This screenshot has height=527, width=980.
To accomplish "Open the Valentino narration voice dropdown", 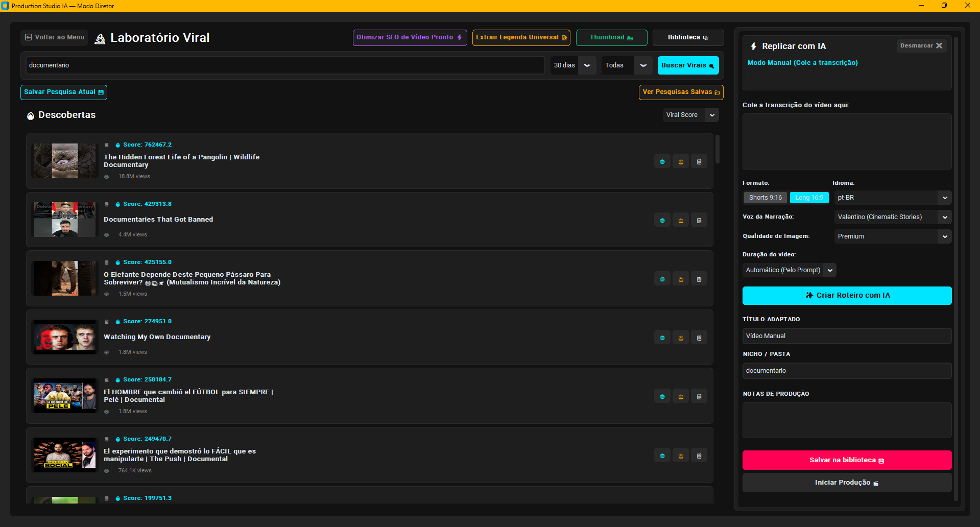I will tap(893, 217).
